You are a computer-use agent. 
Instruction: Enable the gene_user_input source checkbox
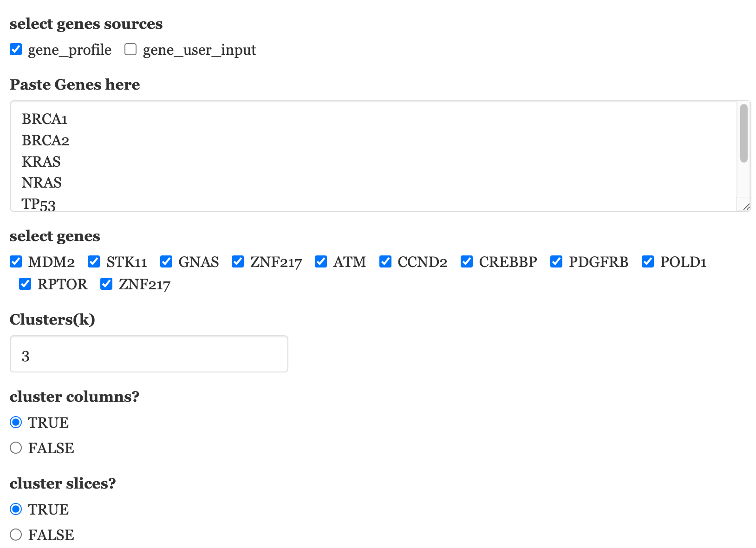point(130,49)
